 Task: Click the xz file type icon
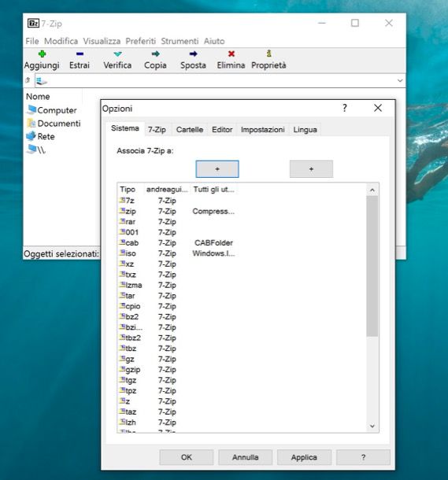coord(122,264)
